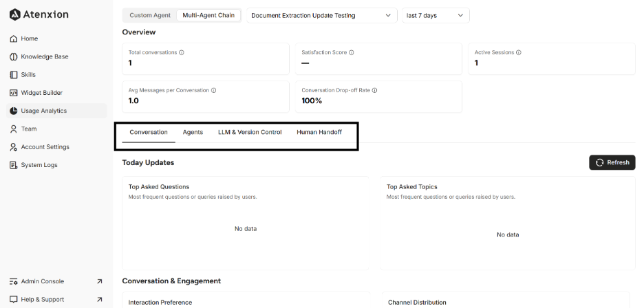This screenshot has height=308, width=644.
Task: Open the Admin Console link
Action: tap(56, 281)
